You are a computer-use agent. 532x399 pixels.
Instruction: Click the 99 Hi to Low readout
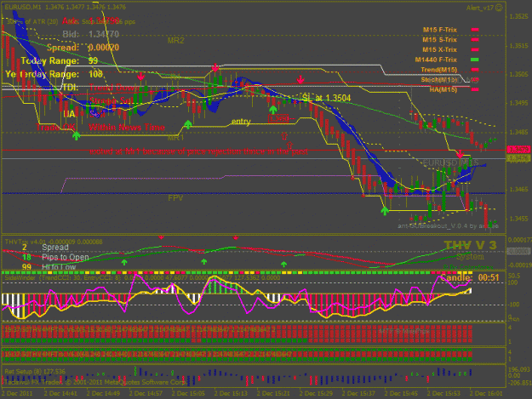coord(49,267)
